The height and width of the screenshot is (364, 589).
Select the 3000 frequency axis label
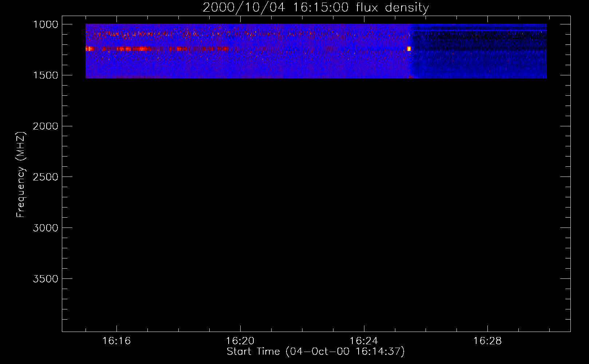[x=46, y=228]
